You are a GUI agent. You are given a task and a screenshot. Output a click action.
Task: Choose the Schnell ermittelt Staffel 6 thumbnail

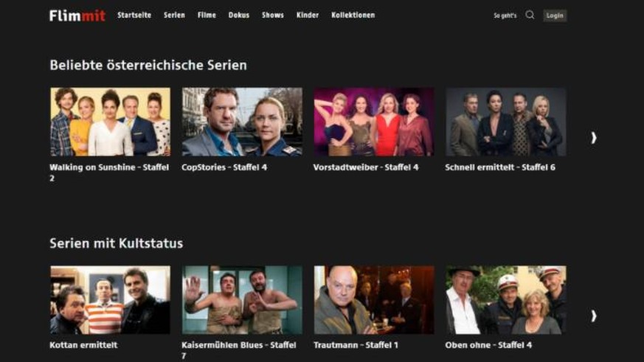pyautogui.click(x=505, y=122)
